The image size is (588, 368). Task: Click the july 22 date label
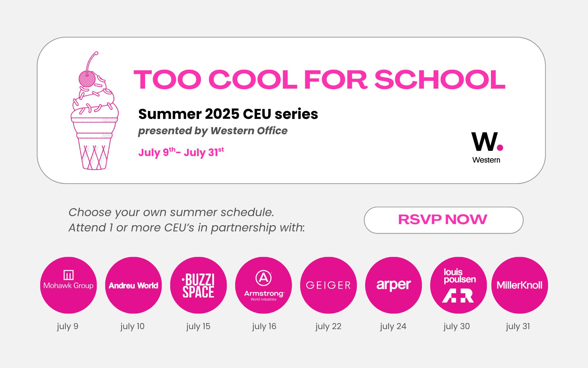(328, 326)
